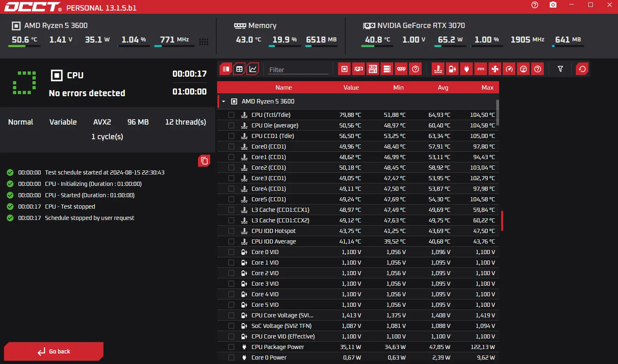Screen dimensions: 618x364
Task: Enable the CPU IOD Hotspot checkbox
Action: pyautogui.click(x=231, y=231)
